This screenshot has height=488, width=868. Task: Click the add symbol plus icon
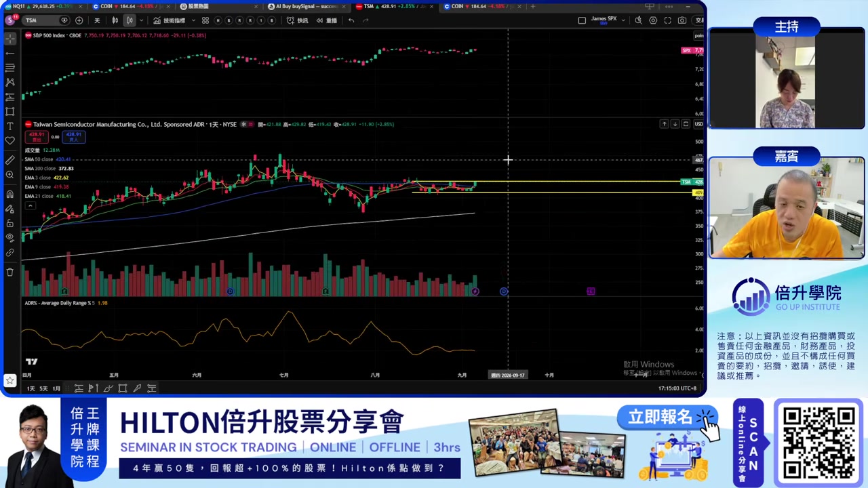(x=79, y=20)
